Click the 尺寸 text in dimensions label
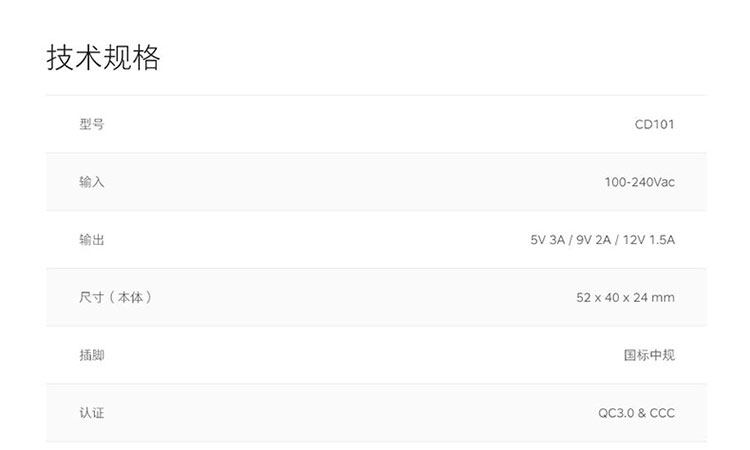 coord(92,297)
